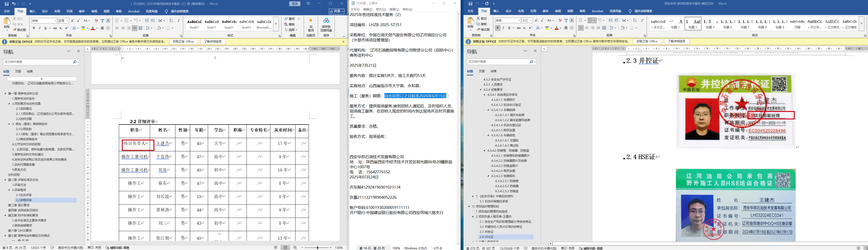The height and width of the screenshot is (250, 868).
Task: Select 2.3 井控证 heading in right navigation
Action: pos(486,232)
